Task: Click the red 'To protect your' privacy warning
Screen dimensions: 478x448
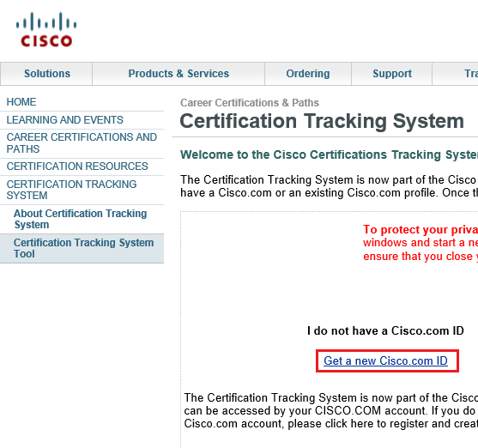Action: pyautogui.click(x=421, y=243)
